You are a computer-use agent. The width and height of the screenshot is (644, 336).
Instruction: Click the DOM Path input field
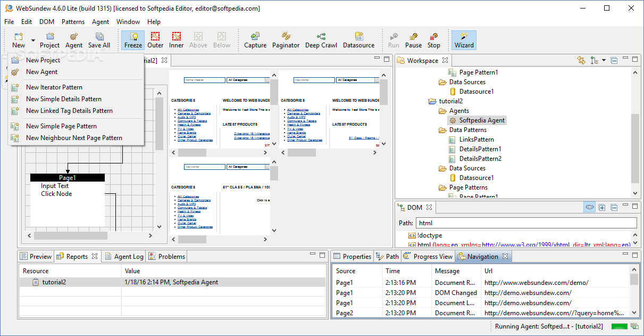(x=526, y=223)
